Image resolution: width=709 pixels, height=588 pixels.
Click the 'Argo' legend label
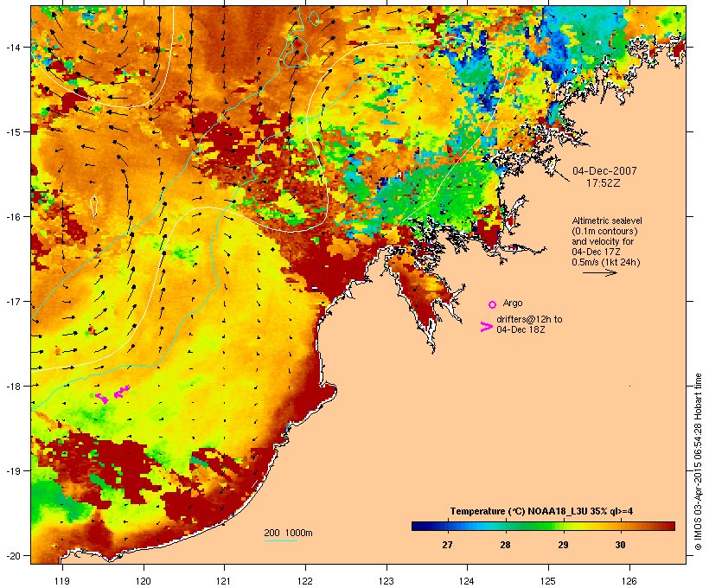[x=513, y=303]
